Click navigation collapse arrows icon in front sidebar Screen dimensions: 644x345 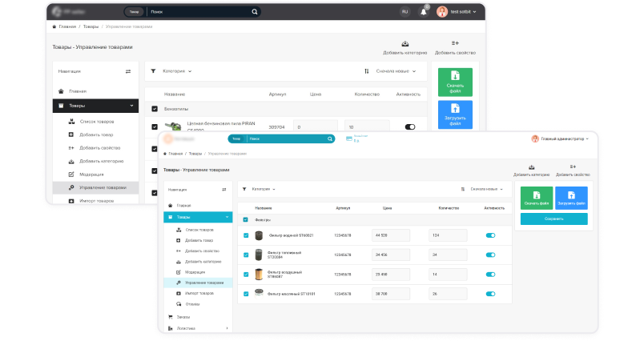tap(223, 190)
